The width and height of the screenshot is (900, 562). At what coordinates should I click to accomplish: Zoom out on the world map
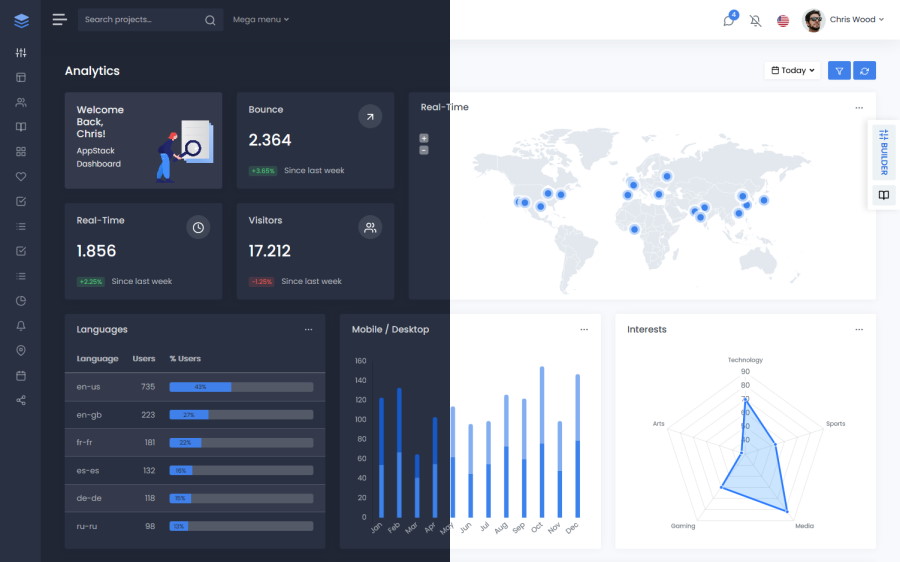[x=424, y=150]
